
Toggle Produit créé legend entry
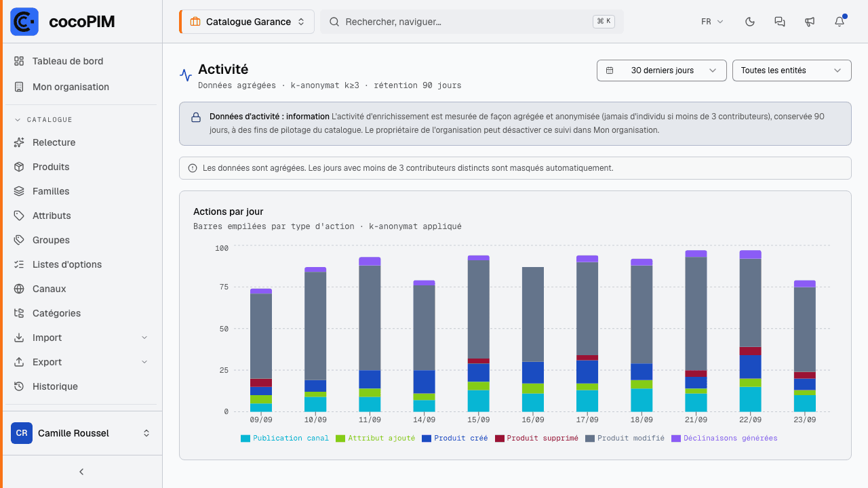click(455, 439)
